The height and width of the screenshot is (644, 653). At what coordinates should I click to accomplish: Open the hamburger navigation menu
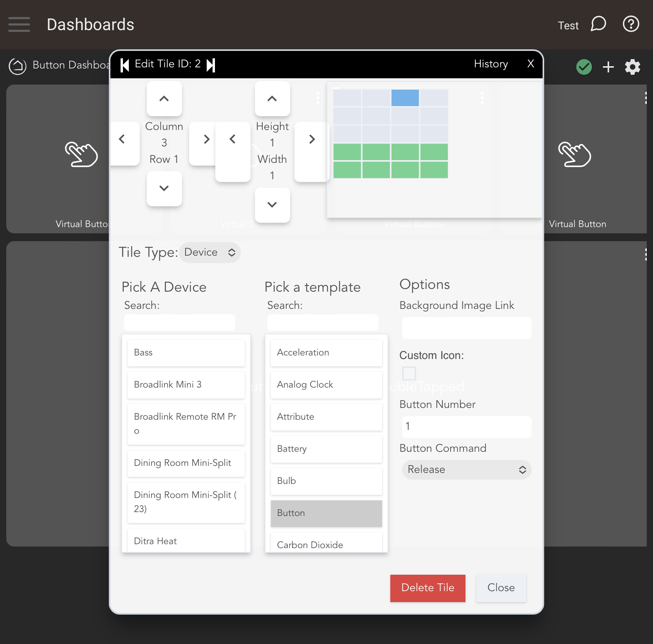(x=19, y=24)
